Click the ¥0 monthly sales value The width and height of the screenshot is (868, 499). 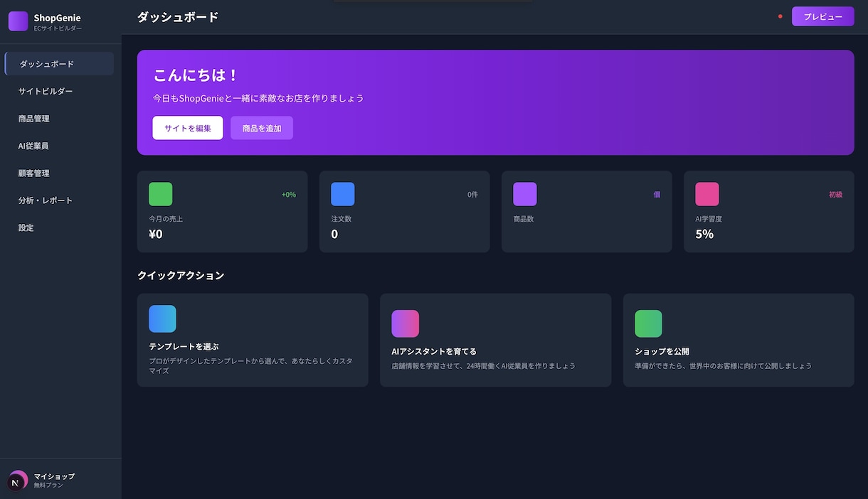coord(156,234)
